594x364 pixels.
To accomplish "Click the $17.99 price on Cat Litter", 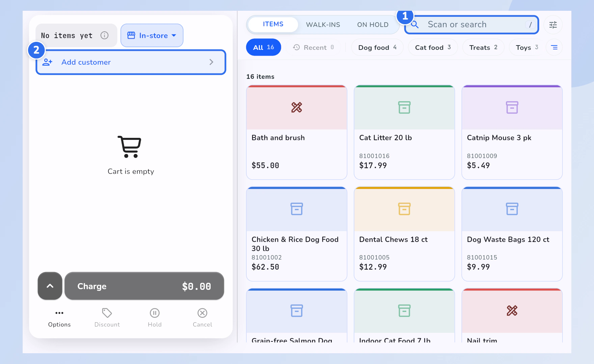I will [x=373, y=165].
